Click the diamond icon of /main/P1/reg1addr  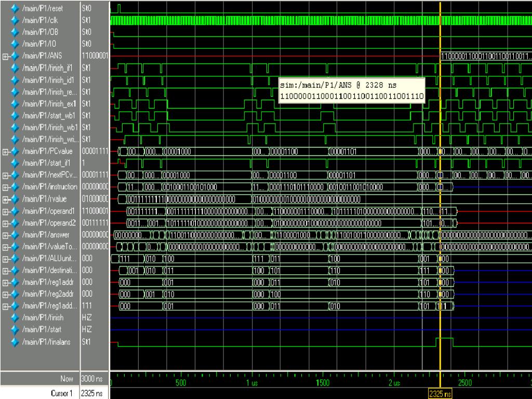coord(15,282)
